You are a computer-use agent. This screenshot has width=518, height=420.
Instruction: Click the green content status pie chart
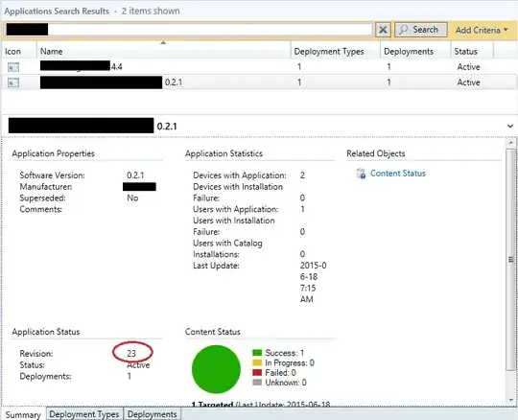click(x=216, y=369)
